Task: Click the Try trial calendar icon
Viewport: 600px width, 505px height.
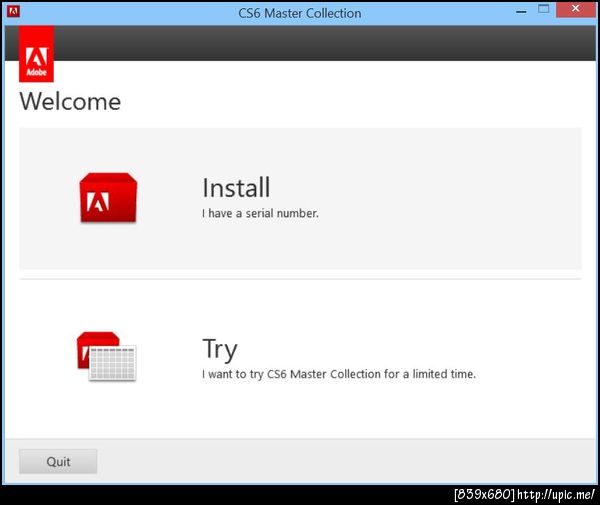Action: [x=106, y=356]
